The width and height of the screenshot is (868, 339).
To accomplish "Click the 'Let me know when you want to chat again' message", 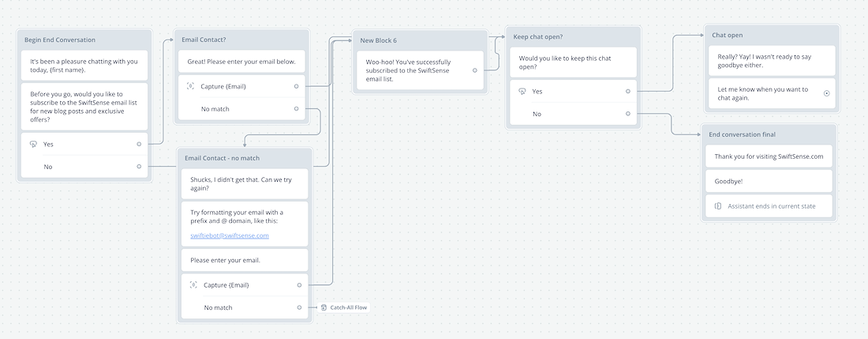I will [772, 93].
